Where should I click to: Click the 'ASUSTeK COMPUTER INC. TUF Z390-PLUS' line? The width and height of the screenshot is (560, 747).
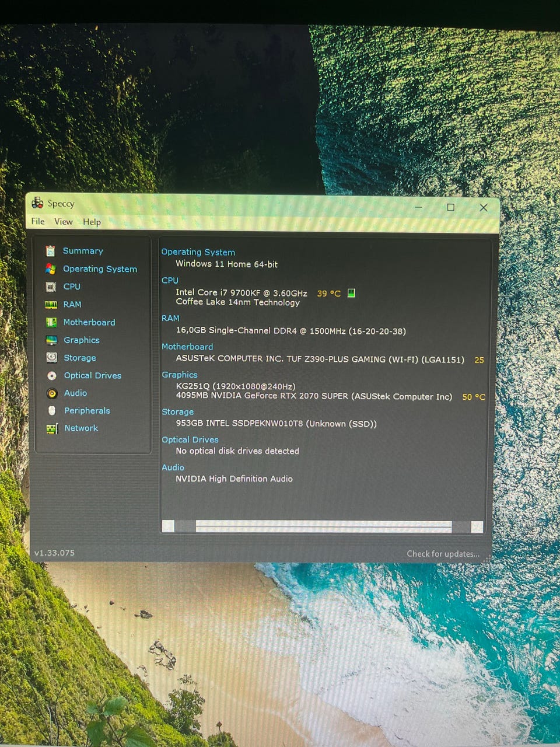click(x=320, y=359)
